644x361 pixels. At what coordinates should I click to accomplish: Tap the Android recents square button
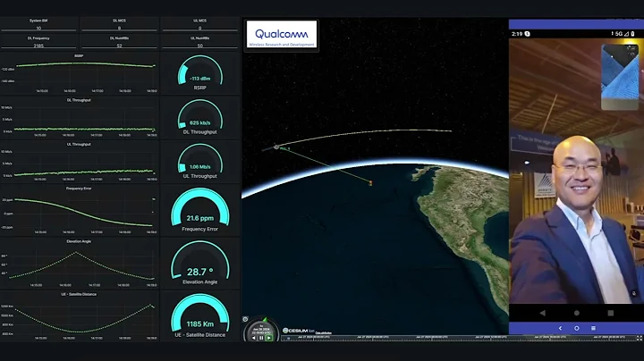click(x=611, y=313)
